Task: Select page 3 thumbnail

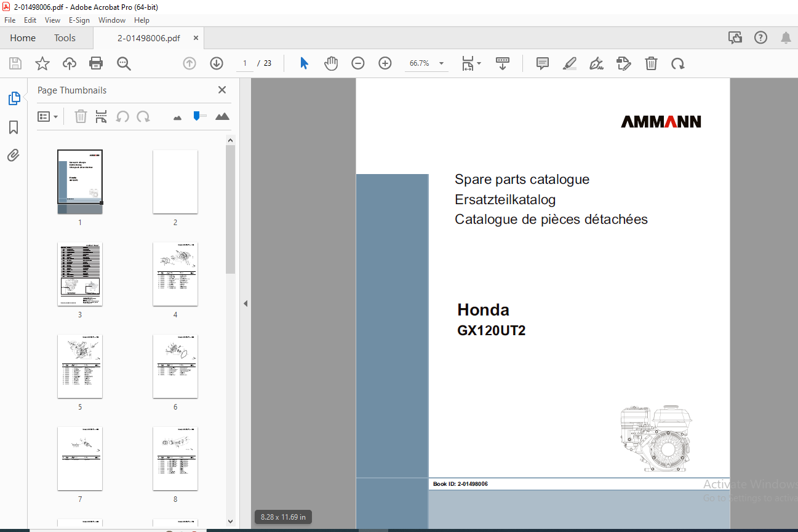Action: [80, 274]
